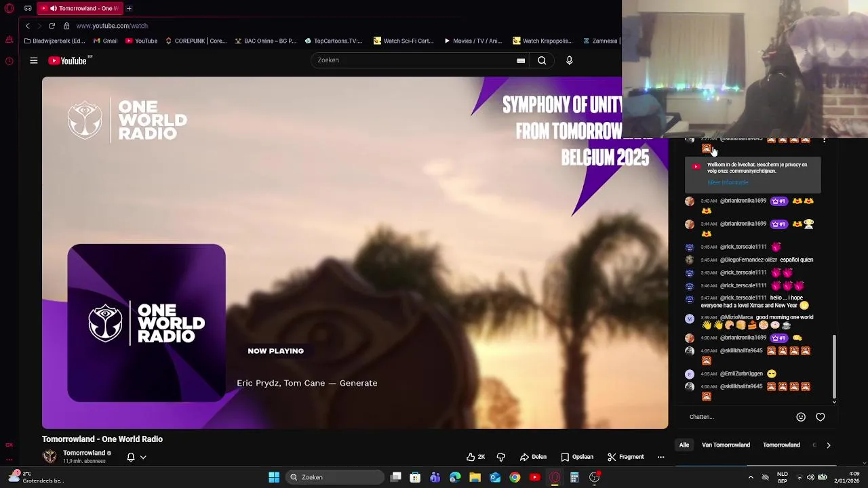The image size is (868, 488).
Task: Open the Tomorrowland channel name link
Action: point(84,453)
